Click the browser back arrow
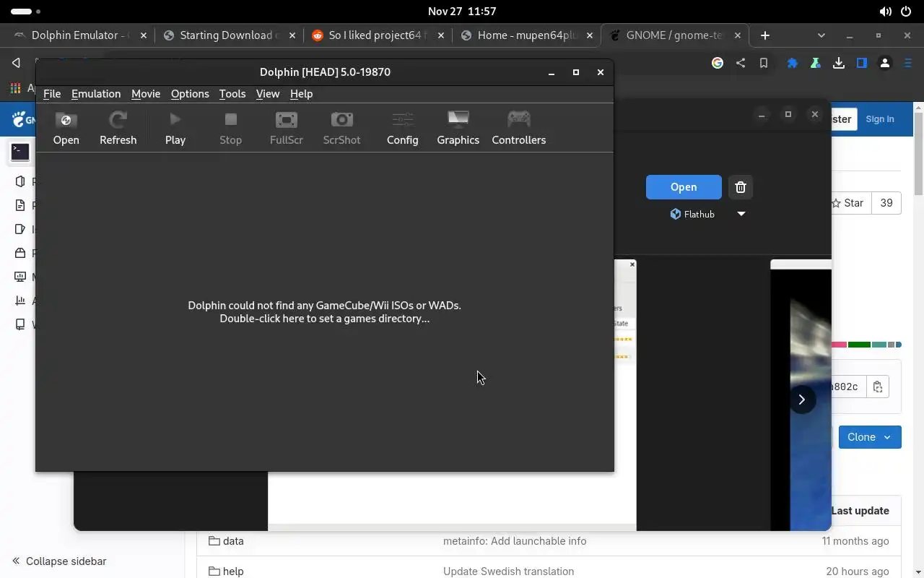The width and height of the screenshot is (924, 578). (16, 63)
